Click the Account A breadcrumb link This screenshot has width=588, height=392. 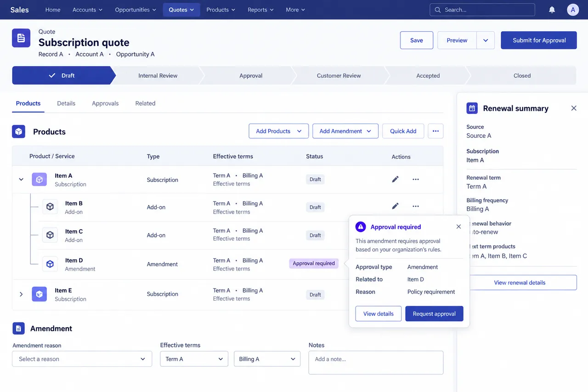point(90,54)
